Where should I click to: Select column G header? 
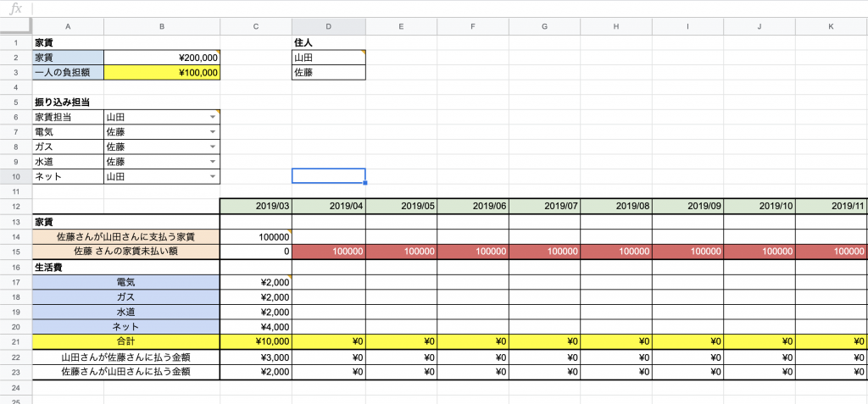[545, 26]
